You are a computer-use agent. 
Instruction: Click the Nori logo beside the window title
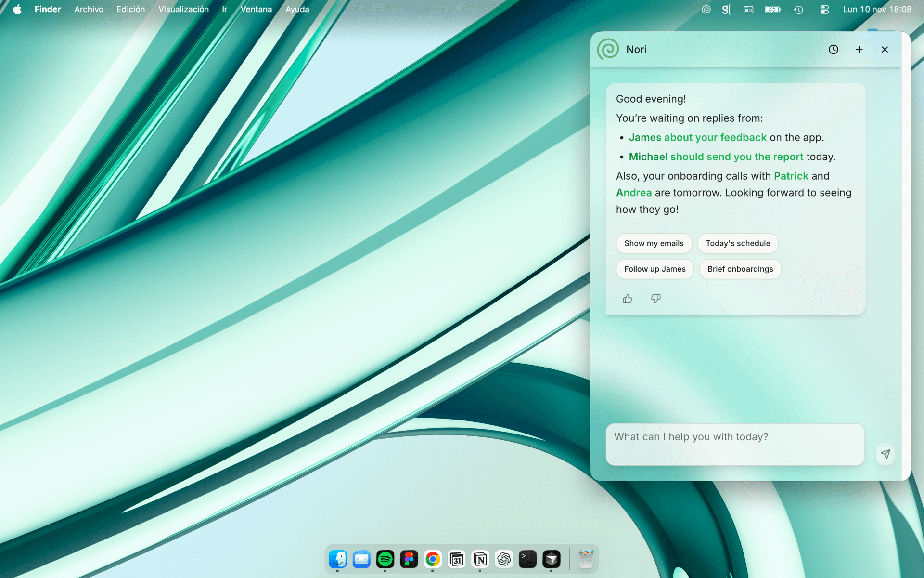(607, 49)
